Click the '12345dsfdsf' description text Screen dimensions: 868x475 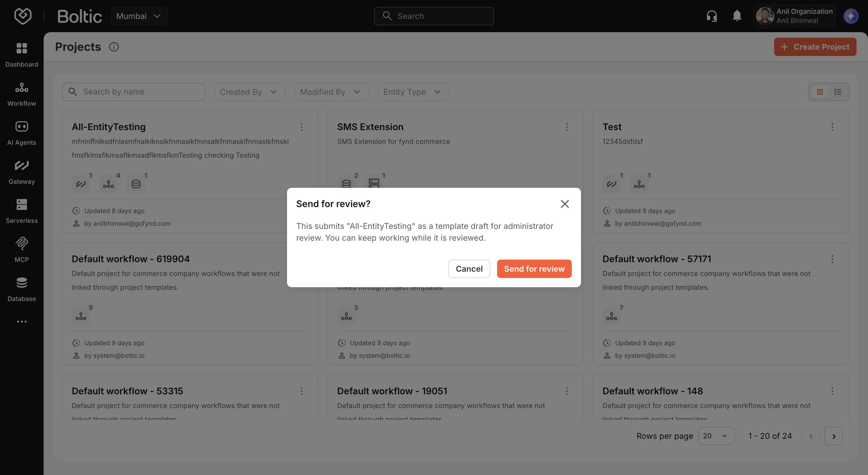pos(623,141)
